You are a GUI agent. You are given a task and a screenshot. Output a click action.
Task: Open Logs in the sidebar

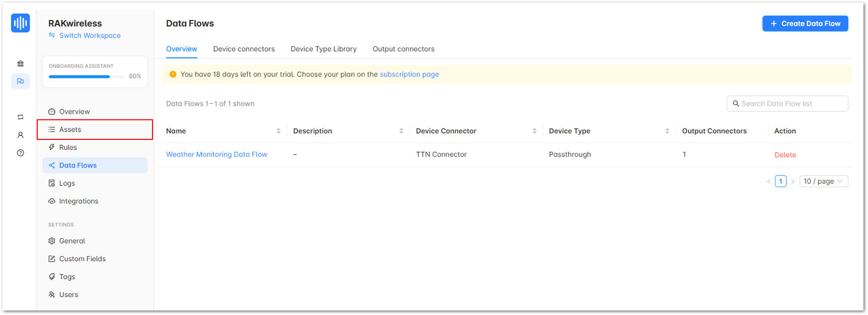(x=95, y=183)
